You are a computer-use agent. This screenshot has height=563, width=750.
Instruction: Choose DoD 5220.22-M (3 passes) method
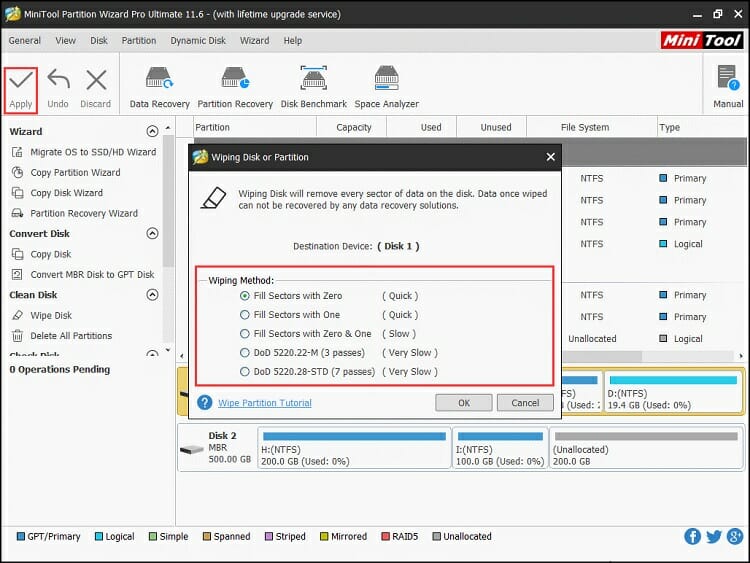tap(245, 353)
